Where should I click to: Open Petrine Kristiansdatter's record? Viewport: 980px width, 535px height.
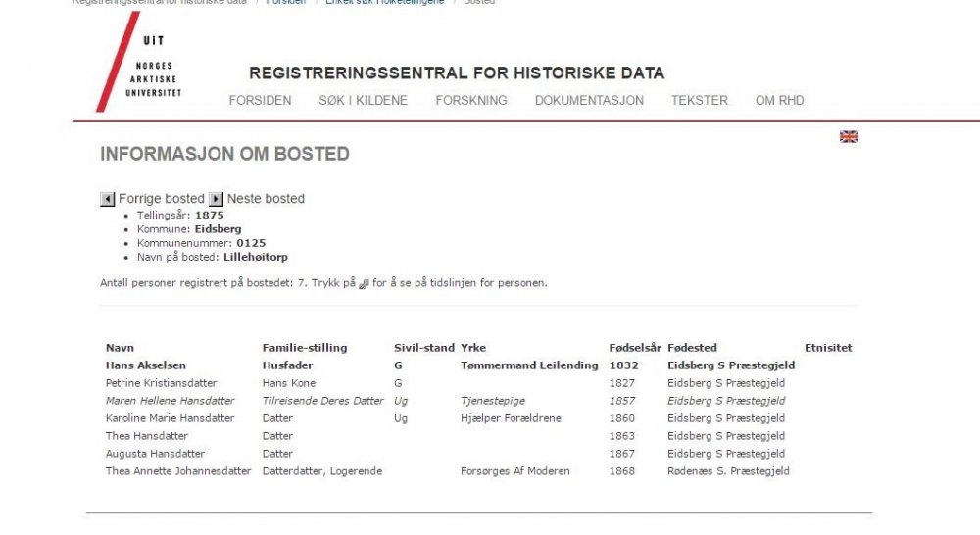[161, 383]
